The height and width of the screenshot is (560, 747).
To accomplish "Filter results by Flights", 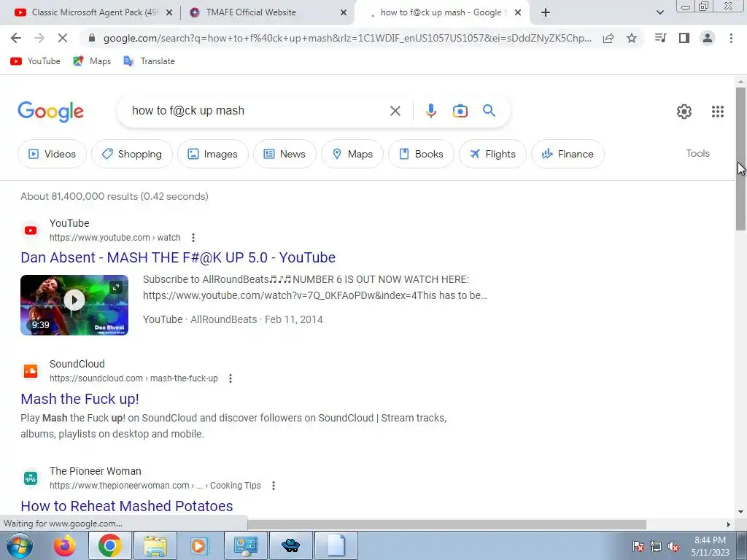I will [x=492, y=154].
